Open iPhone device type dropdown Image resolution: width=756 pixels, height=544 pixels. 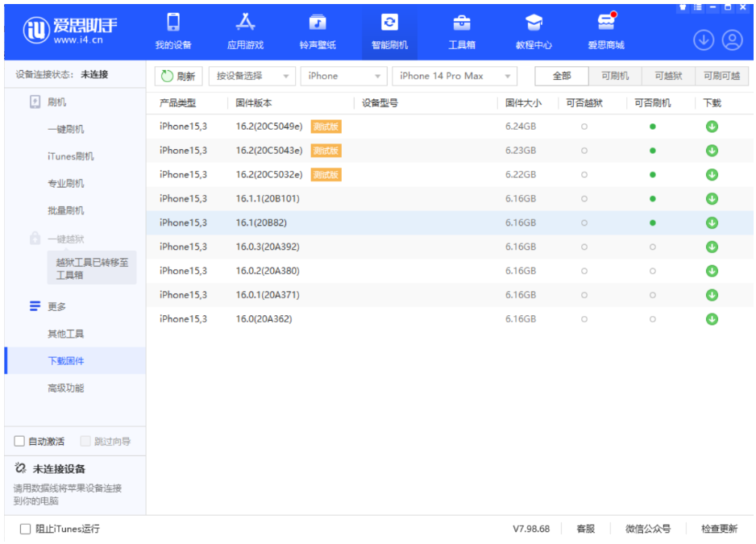pyautogui.click(x=344, y=76)
